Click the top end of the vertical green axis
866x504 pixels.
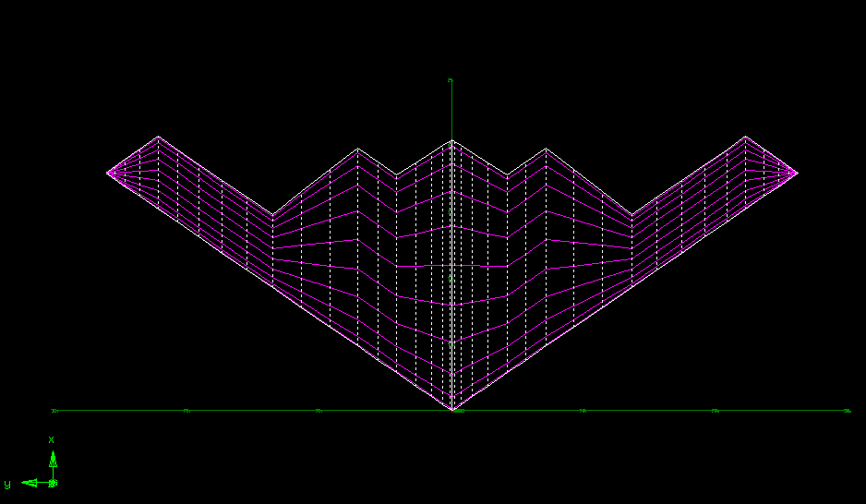[x=451, y=81]
